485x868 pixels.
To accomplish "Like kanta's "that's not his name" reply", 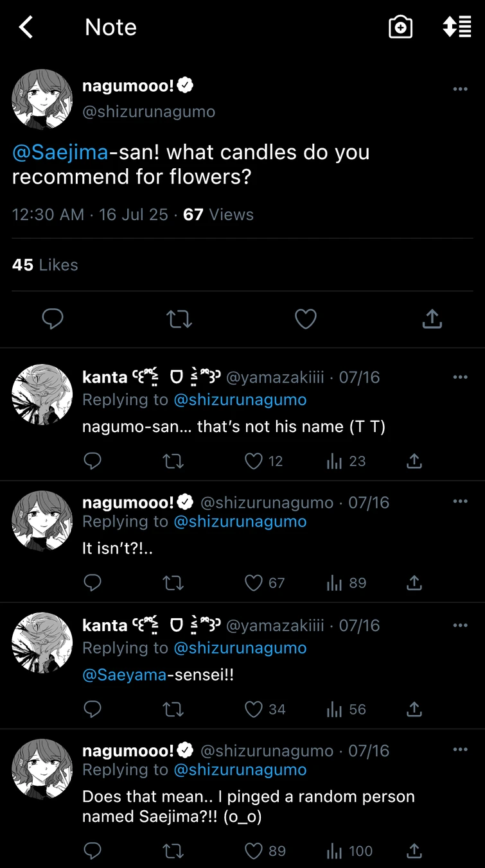I will (x=254, y=461).
